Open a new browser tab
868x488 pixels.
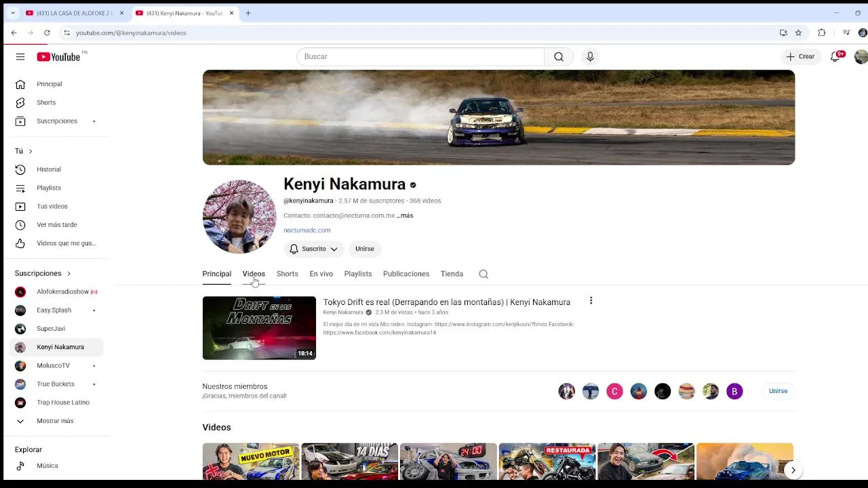coord(248,13)
